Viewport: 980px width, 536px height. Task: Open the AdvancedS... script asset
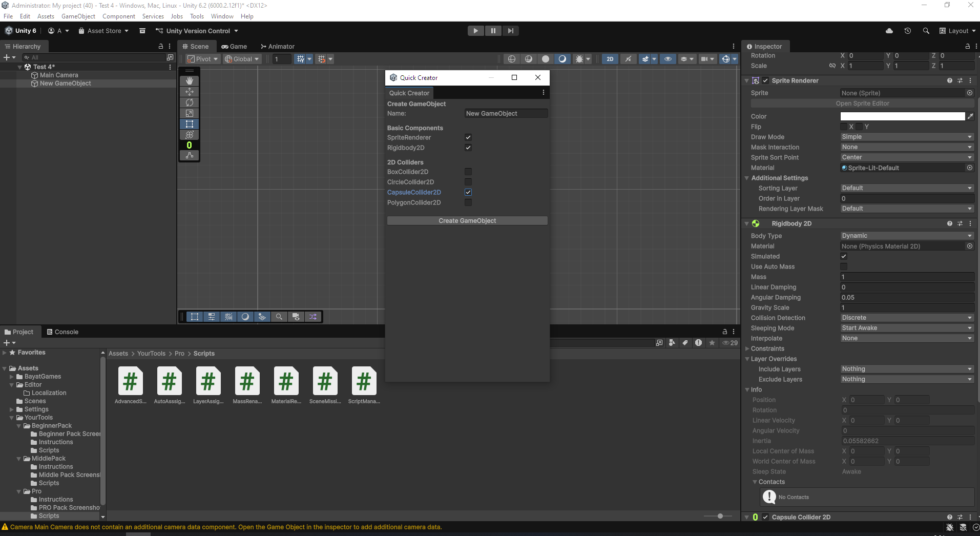click(x=131, y=385)
